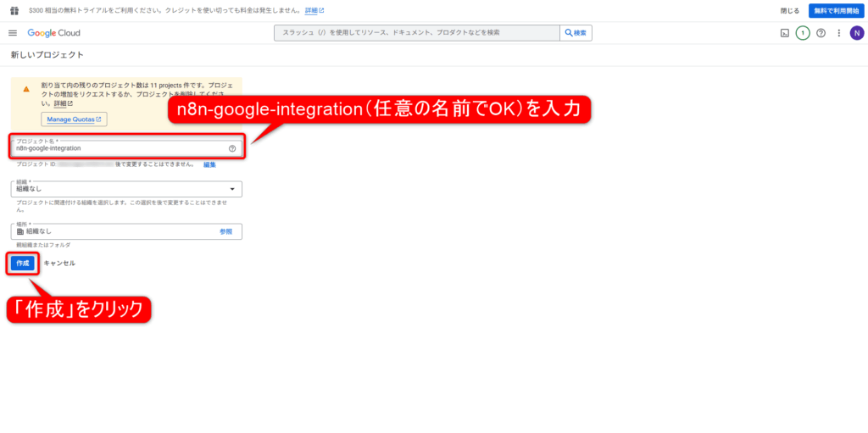Click 無料で利用開始 button
This screenshot has height=433, width=868.
click(x=836, y=10)
